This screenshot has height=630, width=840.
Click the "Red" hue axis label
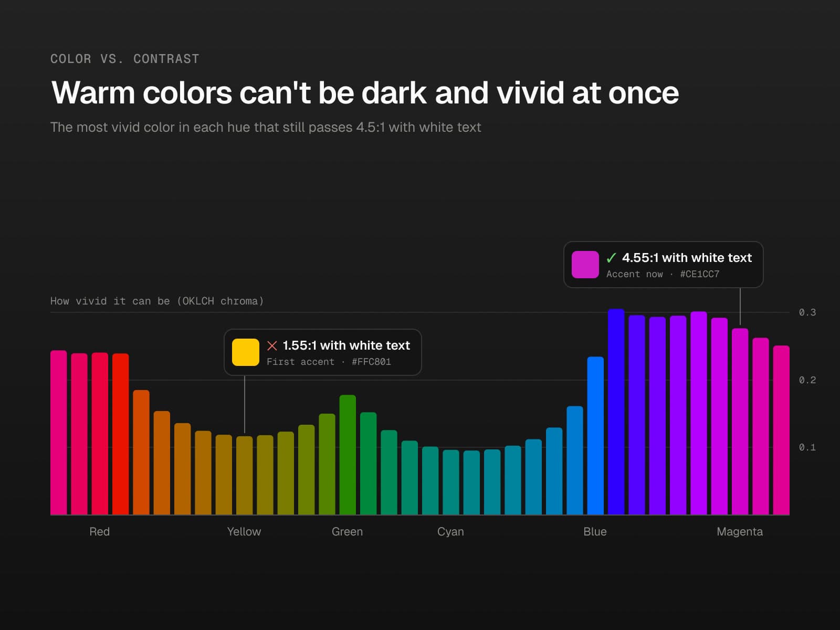pyautogui.click(x=99, y=532)
